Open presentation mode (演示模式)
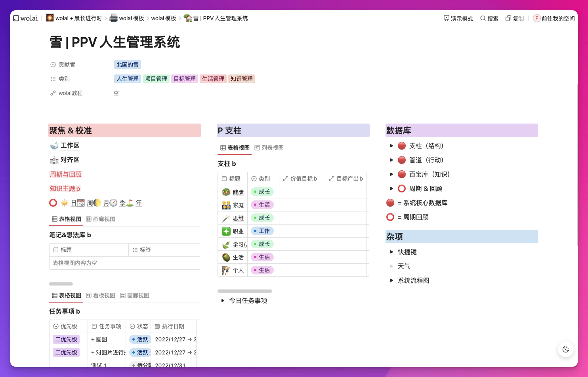This screenshot has width=588, height=377. 458,18
